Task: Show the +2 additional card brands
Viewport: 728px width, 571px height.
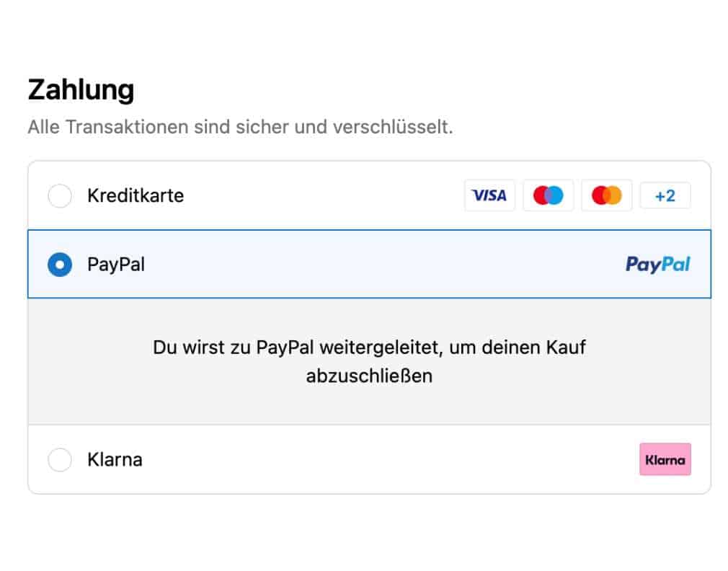Action: pyautogui.click(x=665, y=195)
